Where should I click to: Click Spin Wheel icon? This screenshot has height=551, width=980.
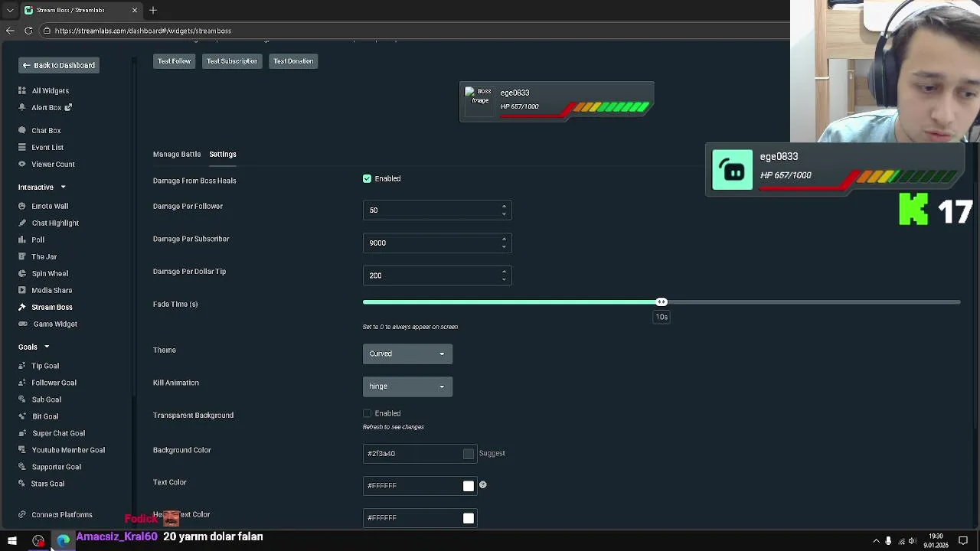coord(22,273)
